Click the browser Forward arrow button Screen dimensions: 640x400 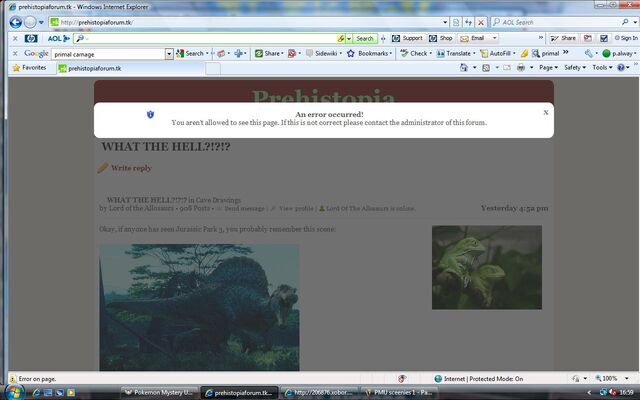tap(30, 22)
